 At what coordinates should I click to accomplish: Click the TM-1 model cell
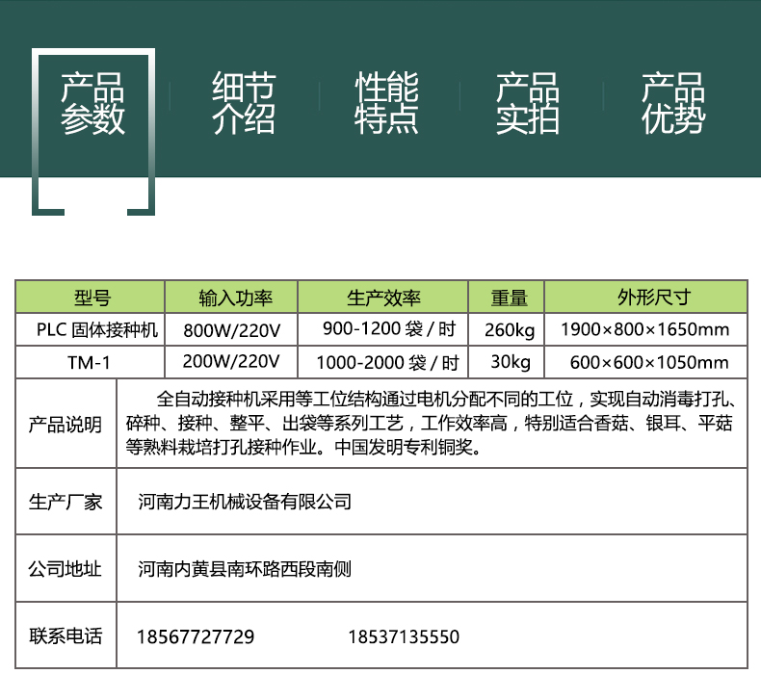(x=92, y=363)
